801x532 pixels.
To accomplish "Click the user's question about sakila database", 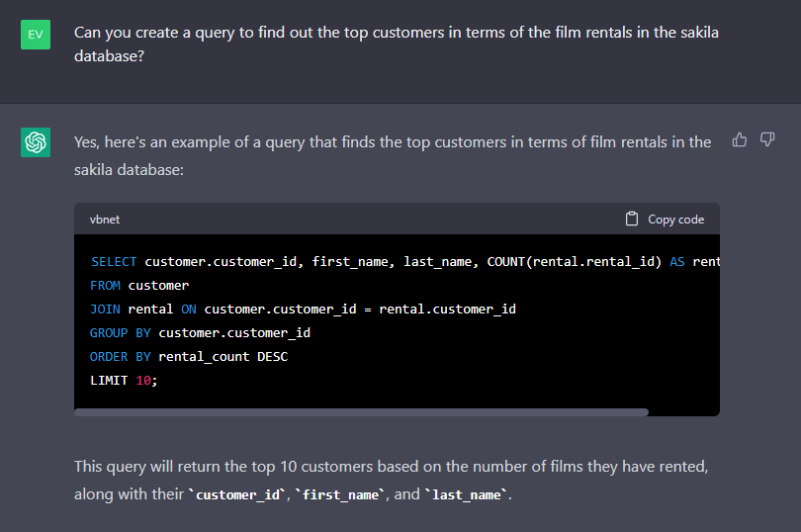I will [397, 44].
